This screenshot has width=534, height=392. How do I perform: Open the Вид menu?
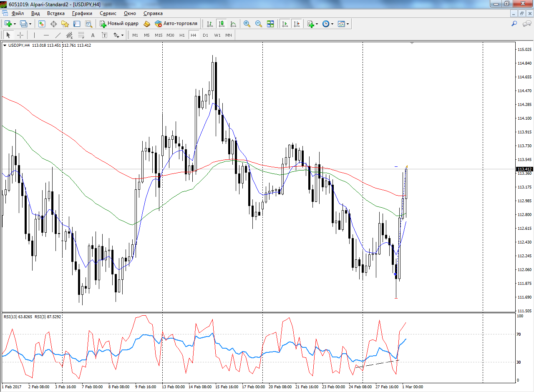click(x=35, y=13)
